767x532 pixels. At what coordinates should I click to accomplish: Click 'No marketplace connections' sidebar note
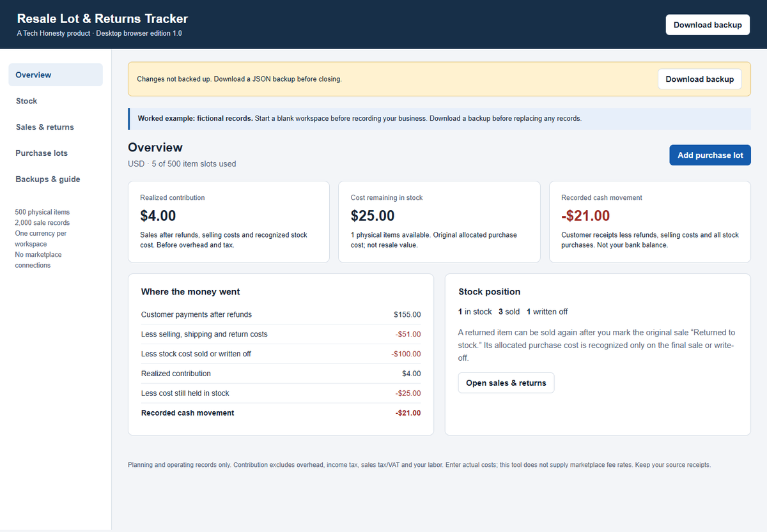[x=38, y=260]
